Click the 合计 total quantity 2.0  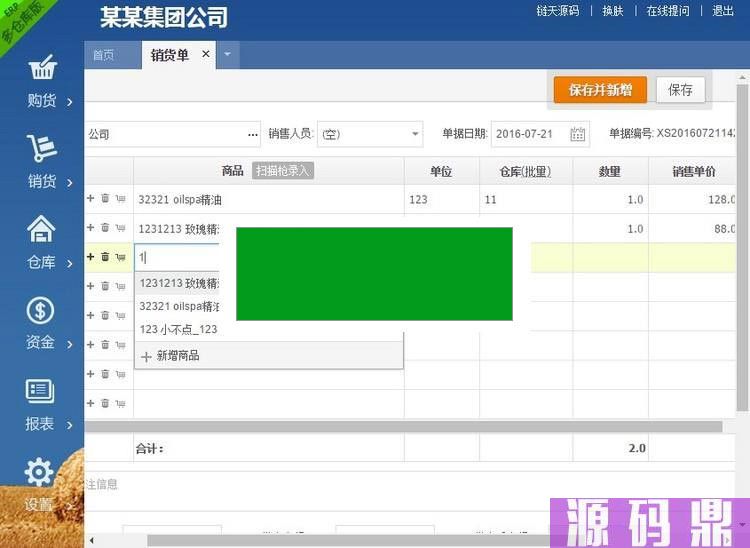pyautogui.click(x=637, y=448)
